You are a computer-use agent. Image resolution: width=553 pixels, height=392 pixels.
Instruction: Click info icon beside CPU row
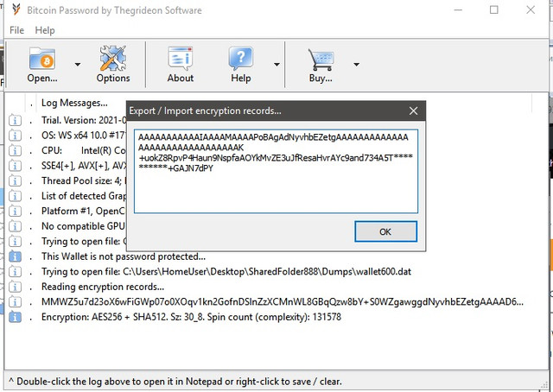tap(15, 151)
